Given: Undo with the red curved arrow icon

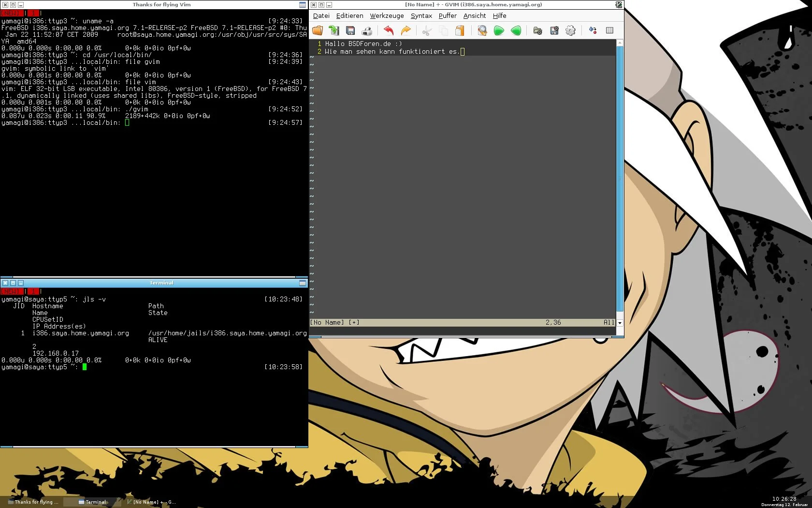Looking at the screenshot, I should click(x=389, y=30).
